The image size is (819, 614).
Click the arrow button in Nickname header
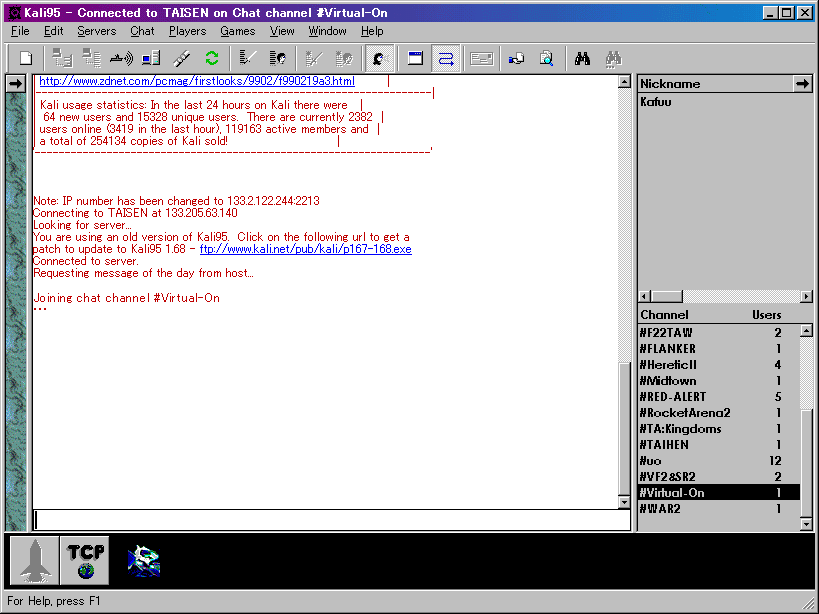[802, 84]
